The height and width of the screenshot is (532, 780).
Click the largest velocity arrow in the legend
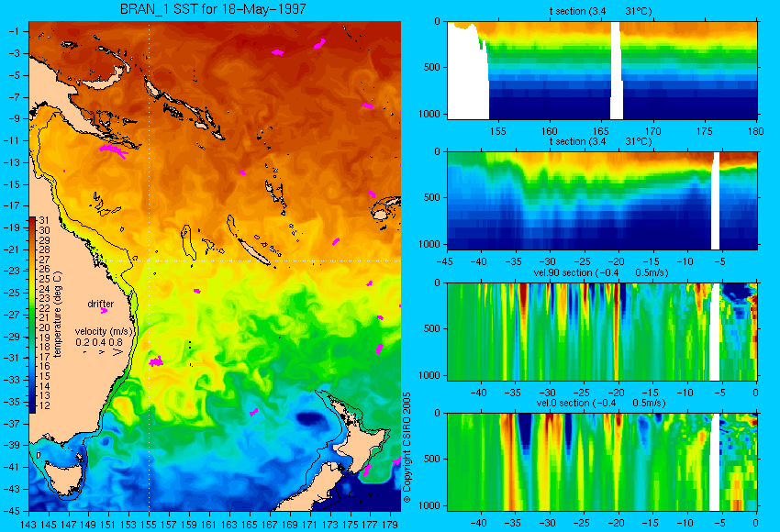pyautogui.click(x=117, y=352)
